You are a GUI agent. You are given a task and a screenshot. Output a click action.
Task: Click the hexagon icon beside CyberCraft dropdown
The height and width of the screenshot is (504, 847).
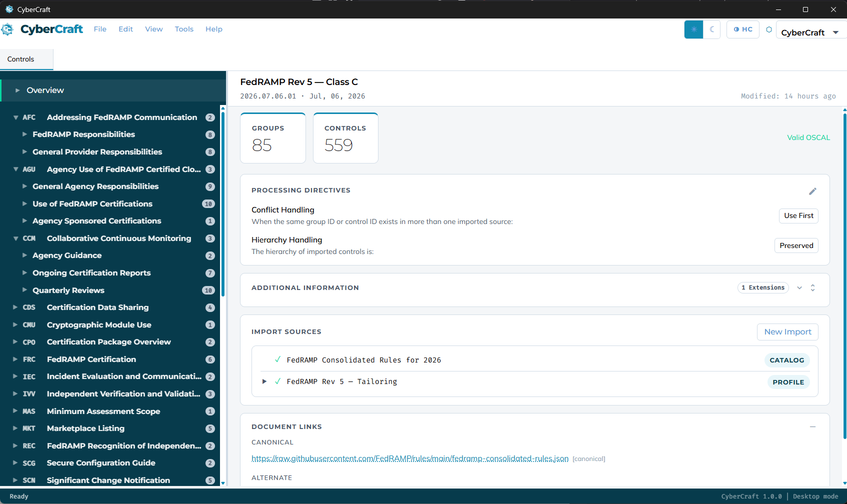tap(769, 29)
